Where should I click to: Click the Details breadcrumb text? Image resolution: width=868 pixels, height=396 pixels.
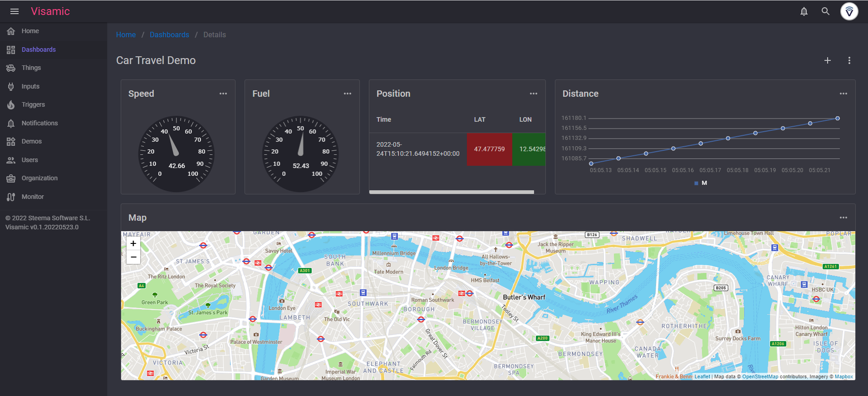pyautogui.click(x=215, y=35)
